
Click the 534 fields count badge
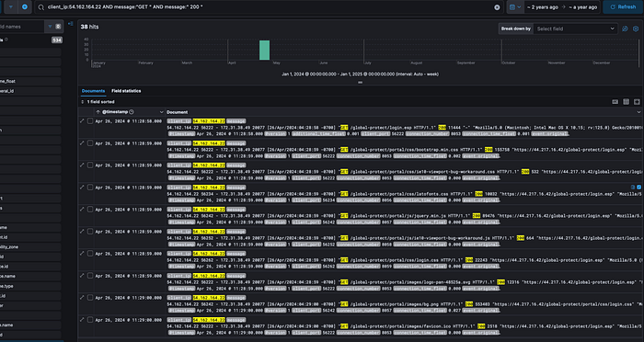(57, 40)
